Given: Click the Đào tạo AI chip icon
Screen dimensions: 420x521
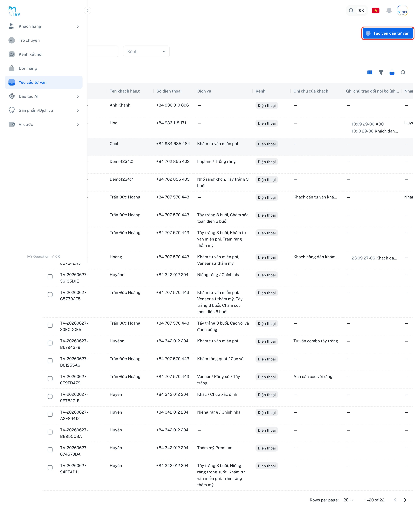Looking at the screenshot, I should (x=12, y=96).
